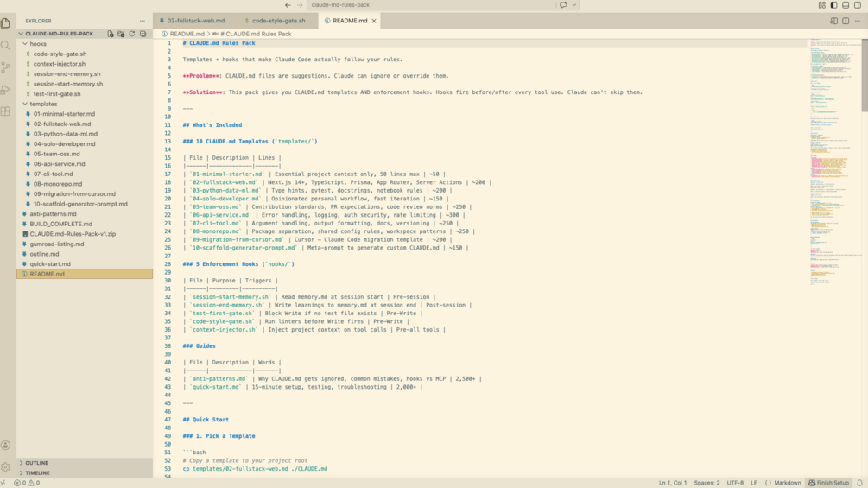Open the chat icon in title bar
868x488 pixels.
click(563, 5)
